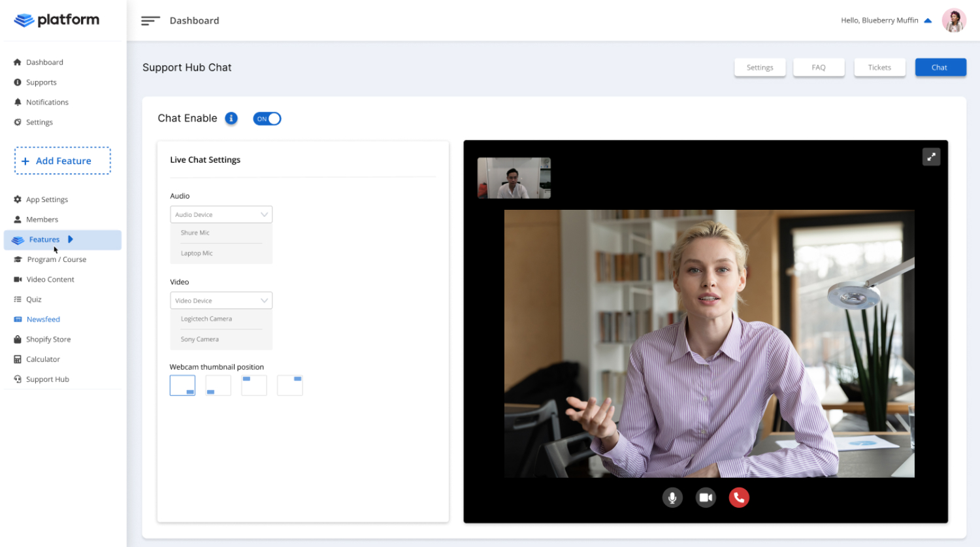
Task: Click the Supports info icon in sidebar
Action: click(x=18, y=82)
